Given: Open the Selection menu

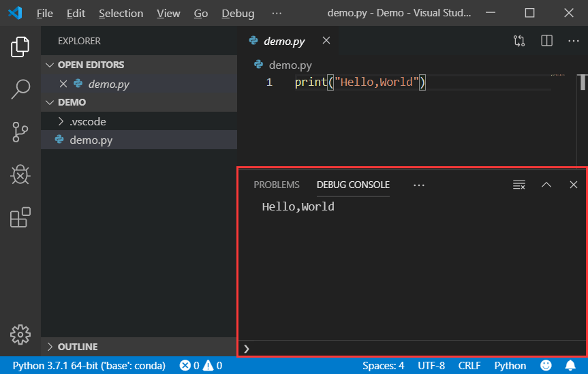Looking at the screenshot, I should click(121, 13).
